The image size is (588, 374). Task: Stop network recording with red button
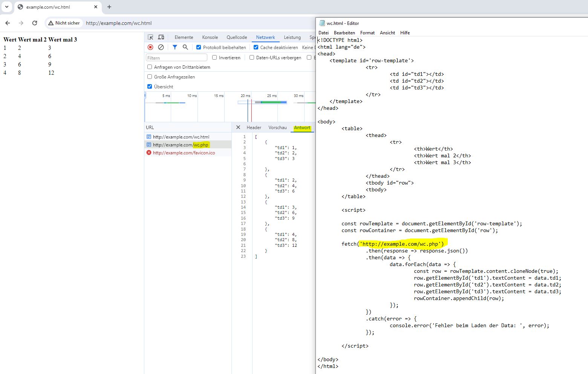click(150, 47)
